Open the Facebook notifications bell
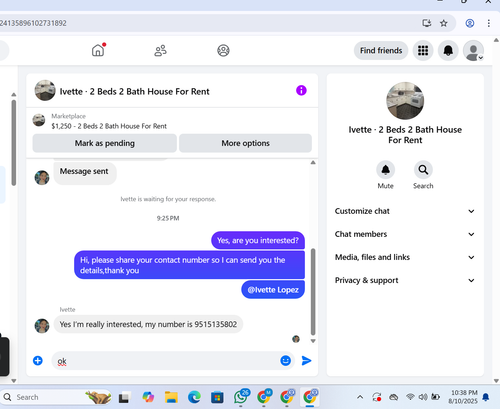The height and width of the screenshot is (409, 500). point(448,51)
